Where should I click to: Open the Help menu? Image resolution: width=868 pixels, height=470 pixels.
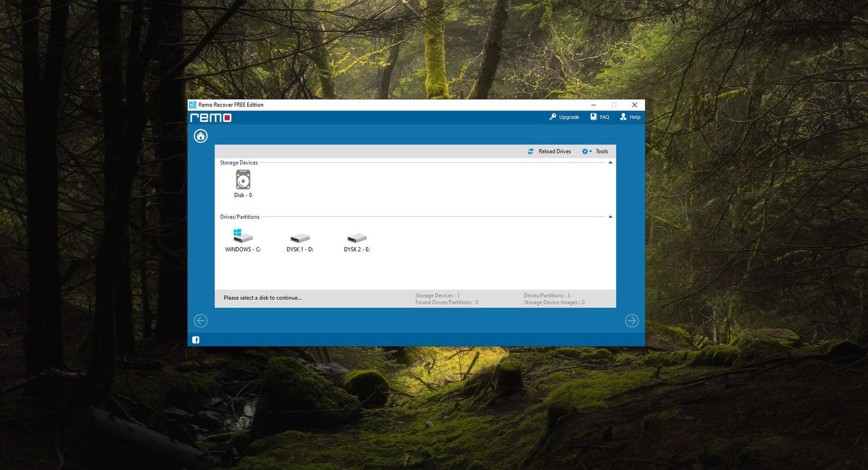pos(630,117)
